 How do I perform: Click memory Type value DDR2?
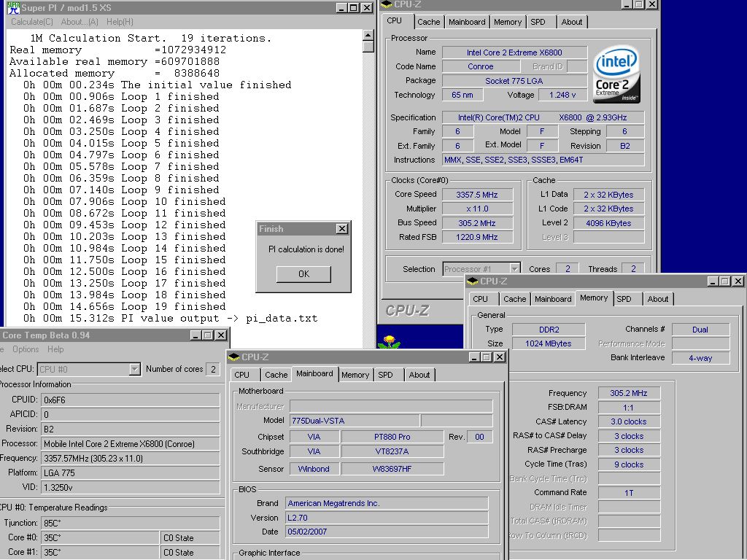pyautogui.click(x=549, y=330)
